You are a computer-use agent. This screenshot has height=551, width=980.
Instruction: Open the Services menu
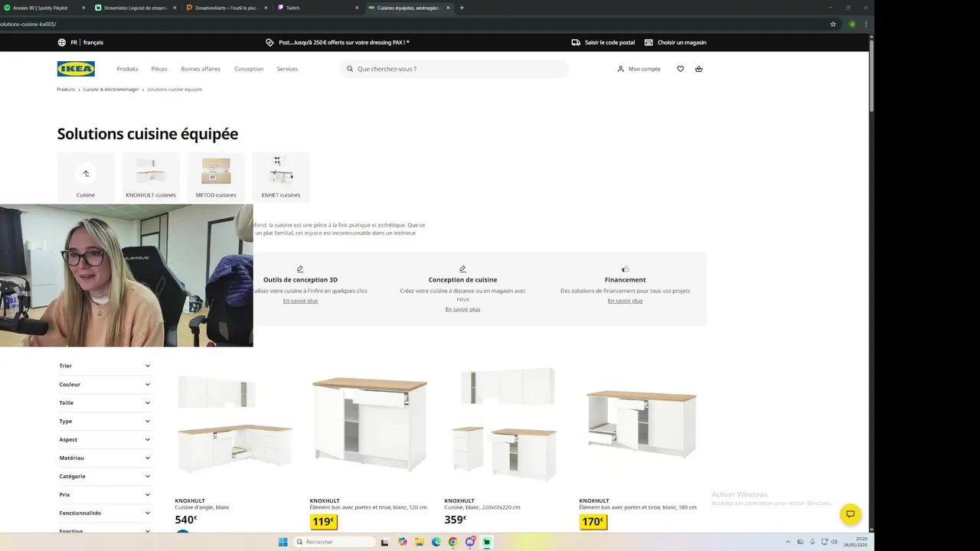[x=287, y=69]
